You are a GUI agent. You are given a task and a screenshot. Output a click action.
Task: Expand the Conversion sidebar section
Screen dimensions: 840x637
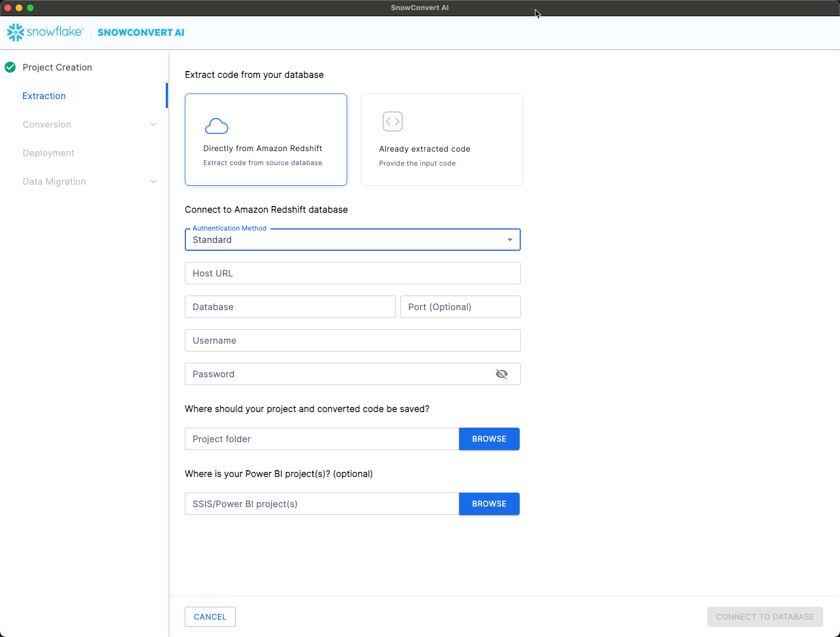153,124
